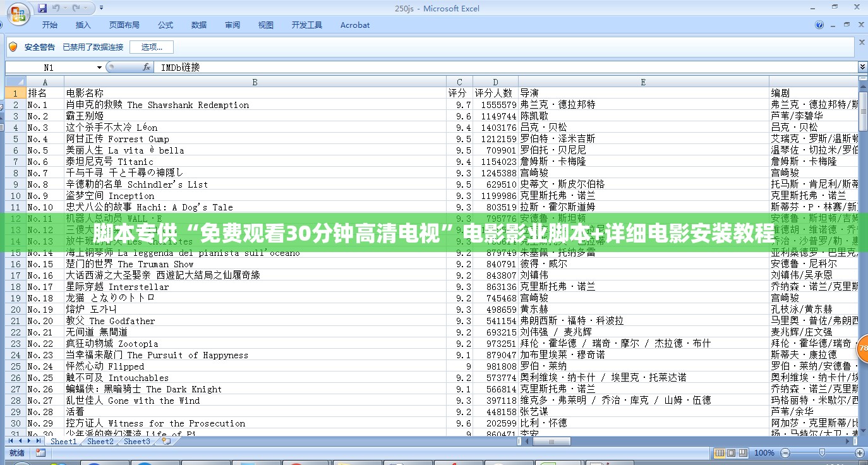Click the Select All corner of the sheet

[x=15, y=82]
